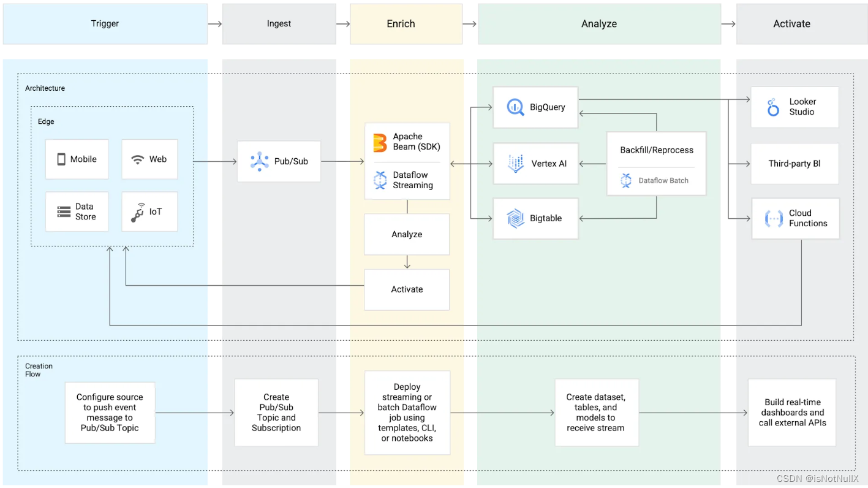Click the Dataflow Batch icon
The width and height of the screenshot is (868, 488).
[x=626, y=180]
